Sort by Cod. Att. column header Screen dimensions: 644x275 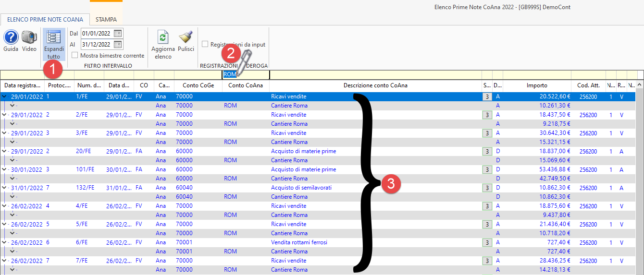(588, 85)
